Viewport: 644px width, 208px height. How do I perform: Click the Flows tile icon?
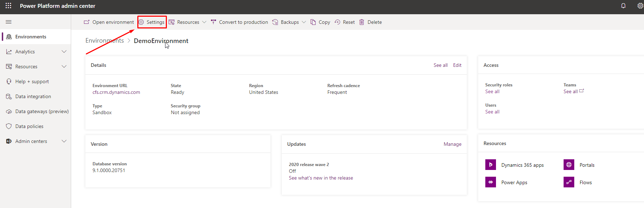(569, 182)
